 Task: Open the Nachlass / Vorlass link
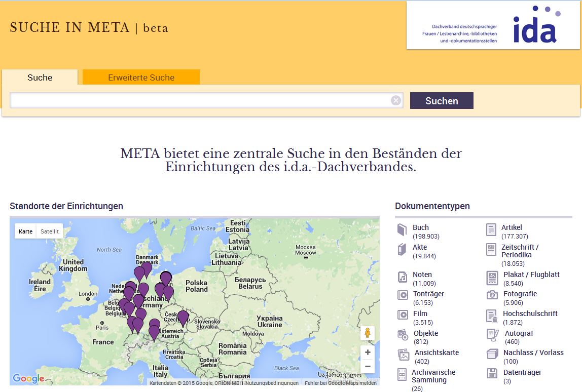533,352
